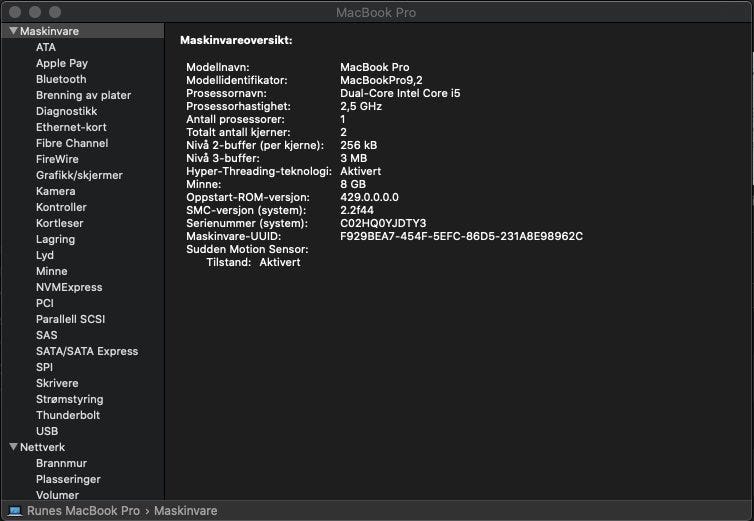Select Nettverk category in sidebar
This screenshot has height=521, width=754.
pos(42,447)
